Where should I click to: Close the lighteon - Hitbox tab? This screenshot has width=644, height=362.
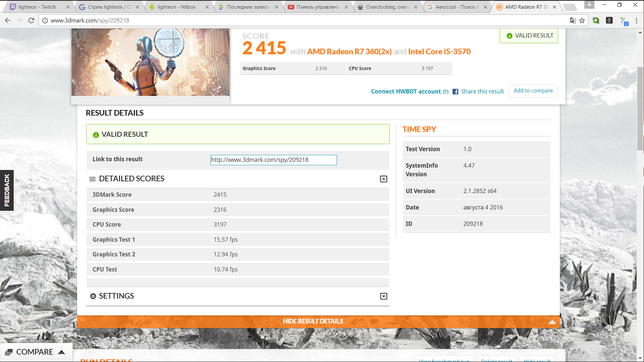pos(207,7)
